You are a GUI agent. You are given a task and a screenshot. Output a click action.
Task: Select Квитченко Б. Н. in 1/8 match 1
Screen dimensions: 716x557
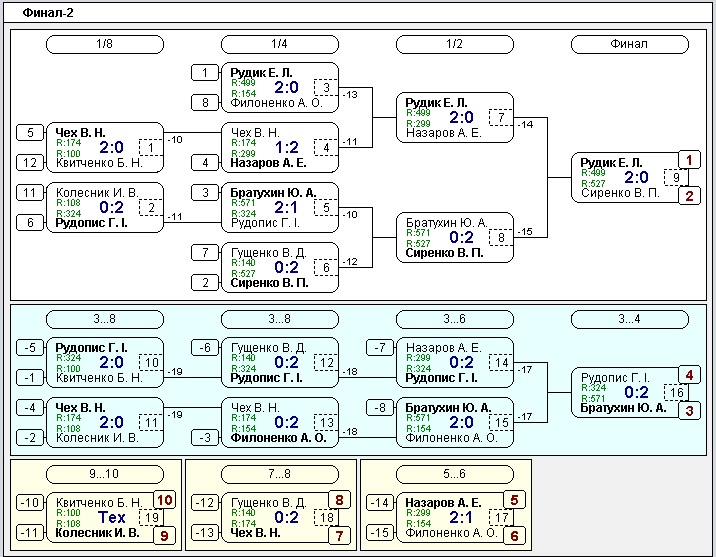(99, 163)
